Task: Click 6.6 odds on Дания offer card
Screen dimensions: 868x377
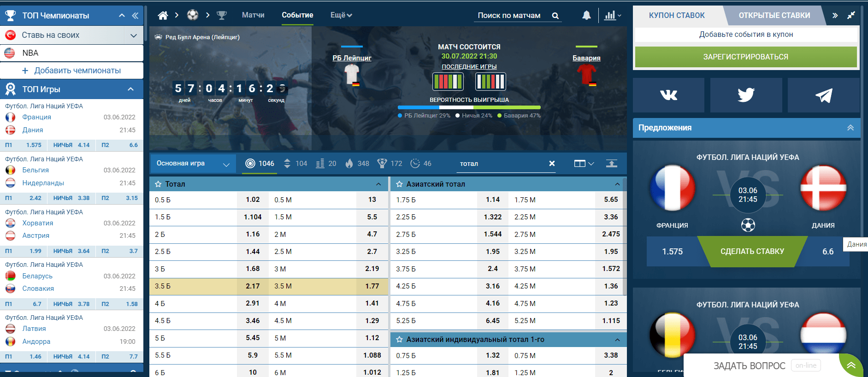Action: pyautogui.click(x=828, y=252)
